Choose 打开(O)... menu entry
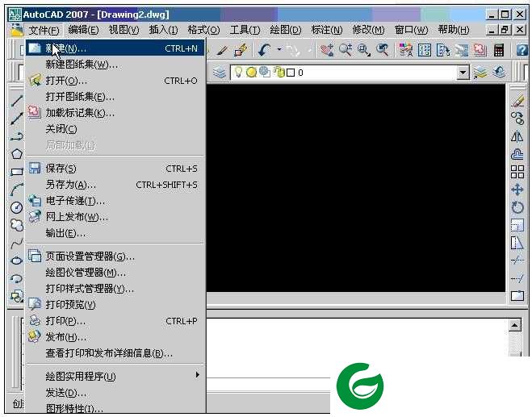Image resolution: width=532 pixels, height=417 pixels. tap(115, 81)
